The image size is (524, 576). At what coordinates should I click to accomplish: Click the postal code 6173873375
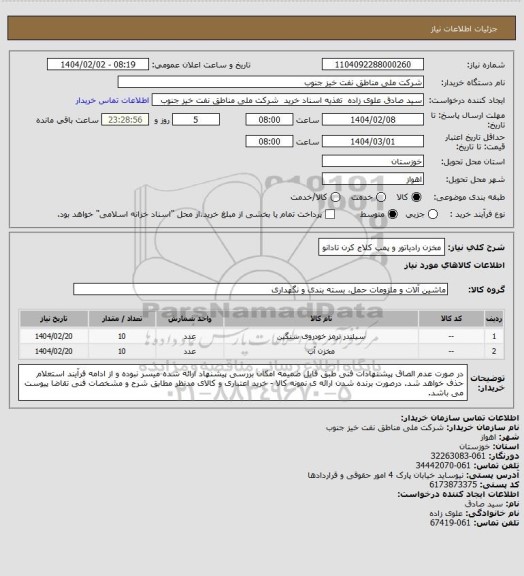453,485
